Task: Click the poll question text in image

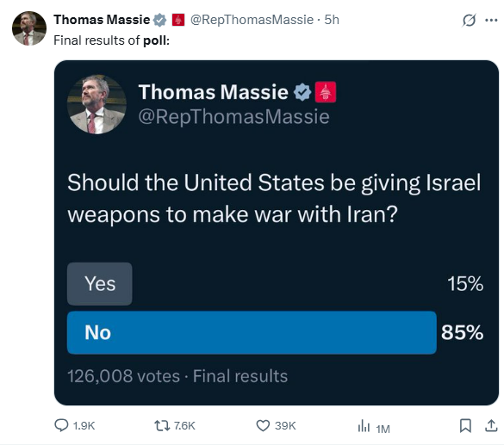Action: pos(274,198)
